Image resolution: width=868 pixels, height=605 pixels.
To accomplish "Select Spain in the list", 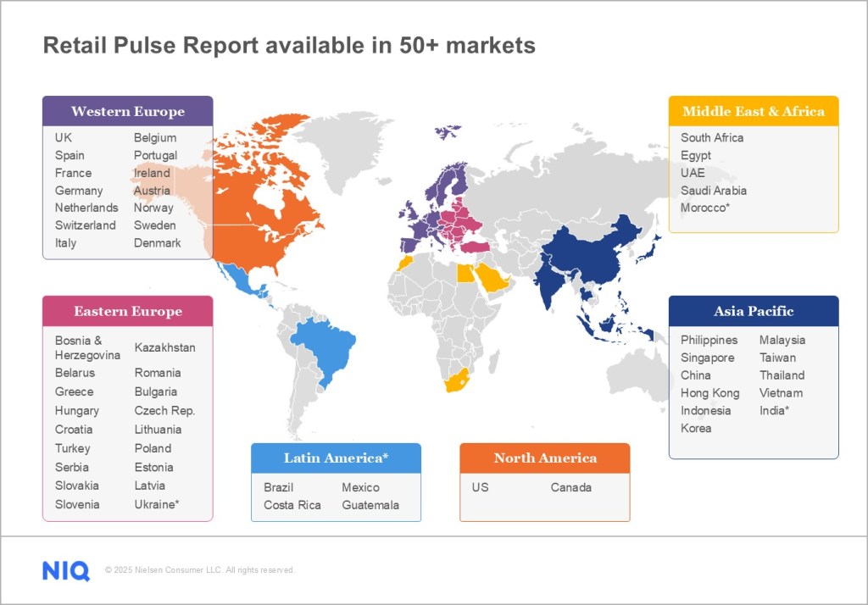I will tap(70, 156).
